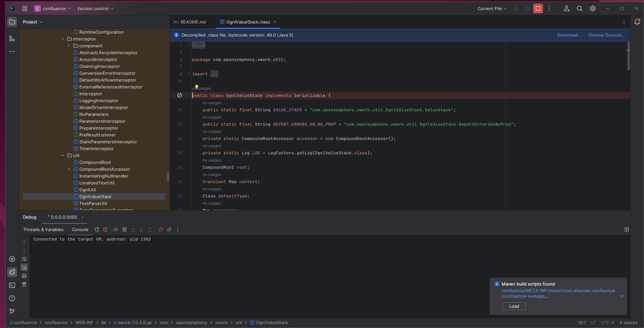Screen dimensions: 644x328
Task: Close the 0.0.0.0:5005 debug tab
Action: pyautogui.click(x=82, y=217)
